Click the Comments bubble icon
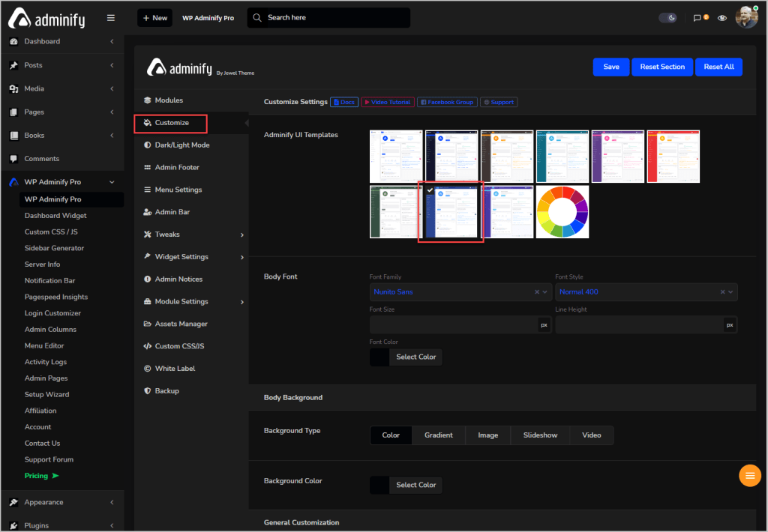Image resolution: width=768 pixels, height=532 pixels. tap(13, 159)
